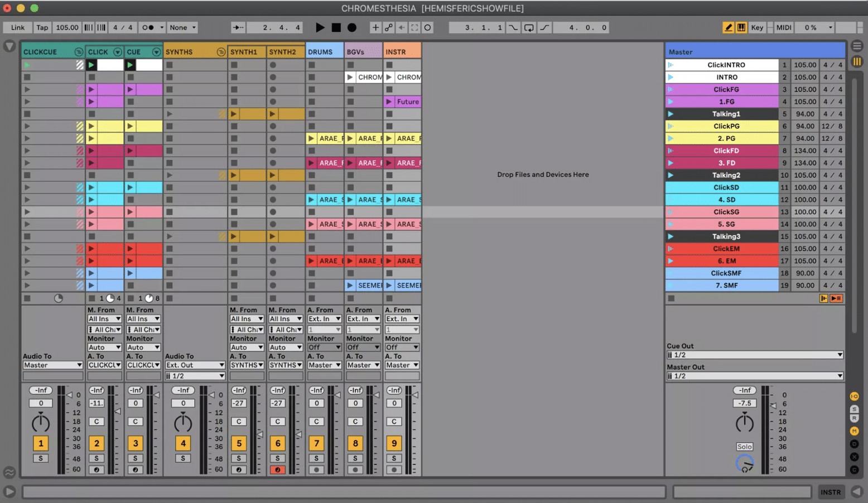Click the Tap tempo button

(42, 27)
